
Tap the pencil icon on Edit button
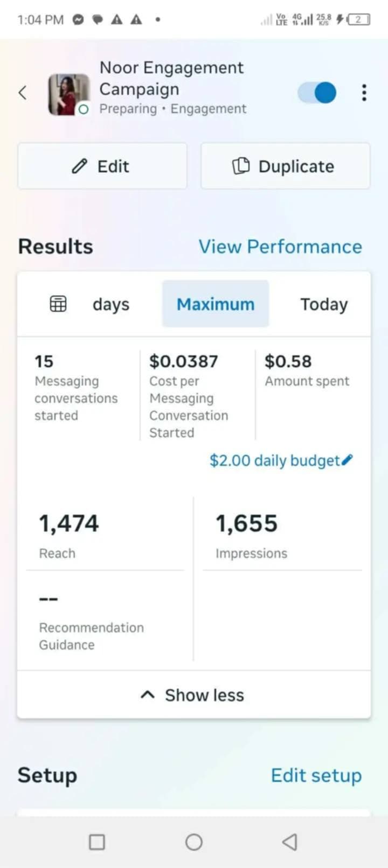coord(79,166)
